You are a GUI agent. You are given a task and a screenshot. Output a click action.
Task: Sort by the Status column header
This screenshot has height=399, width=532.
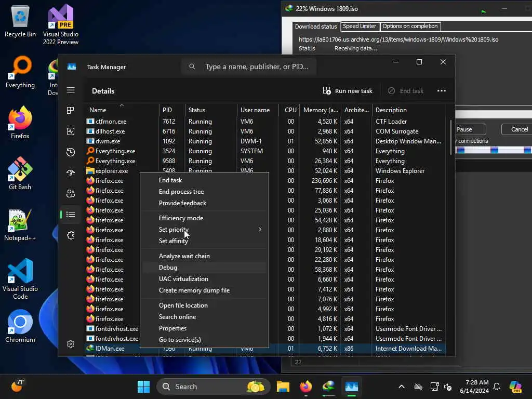[x=211, y=110]
